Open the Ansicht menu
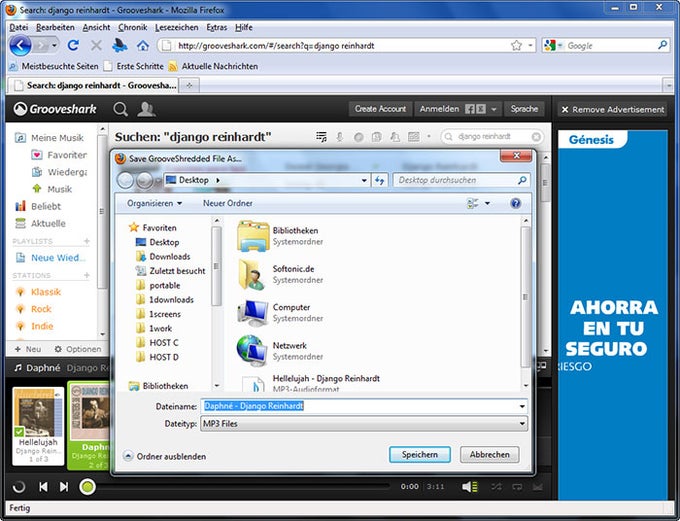Screen dimensions: 680x521 tap(96, 27)
